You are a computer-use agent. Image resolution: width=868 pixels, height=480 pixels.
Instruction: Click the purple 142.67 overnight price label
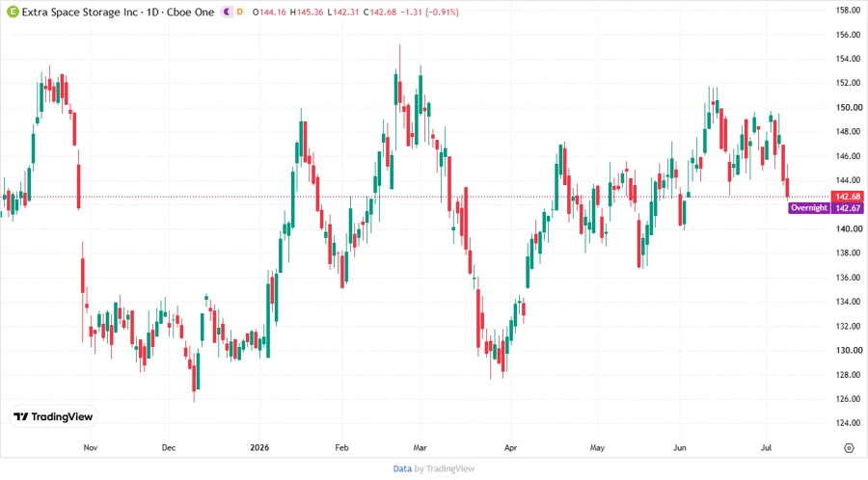point(847,208)
